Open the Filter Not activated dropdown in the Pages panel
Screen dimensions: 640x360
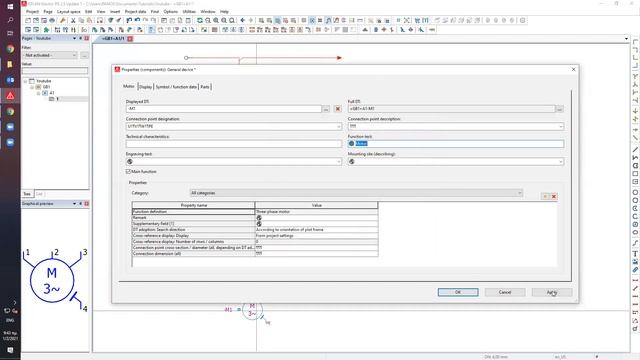pos(49,55)
